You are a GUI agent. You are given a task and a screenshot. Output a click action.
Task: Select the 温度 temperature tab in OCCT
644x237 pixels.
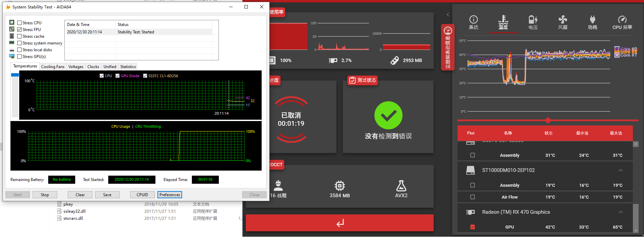click(x=503, y=23)
